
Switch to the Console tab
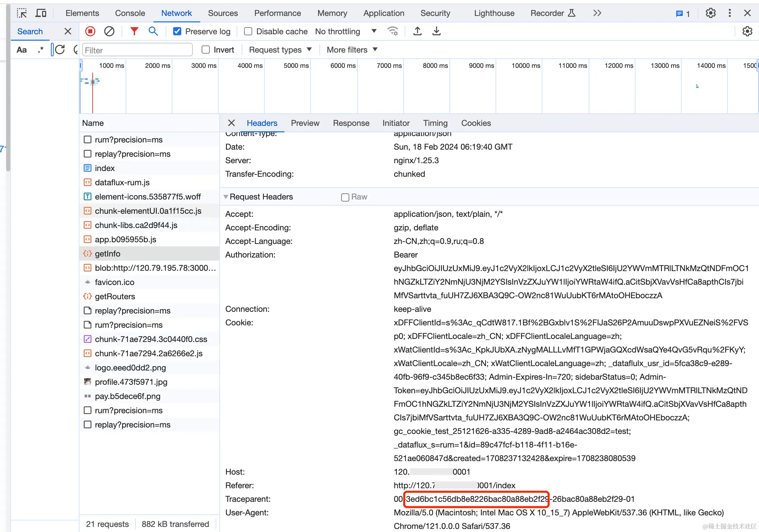coord(130,13)
